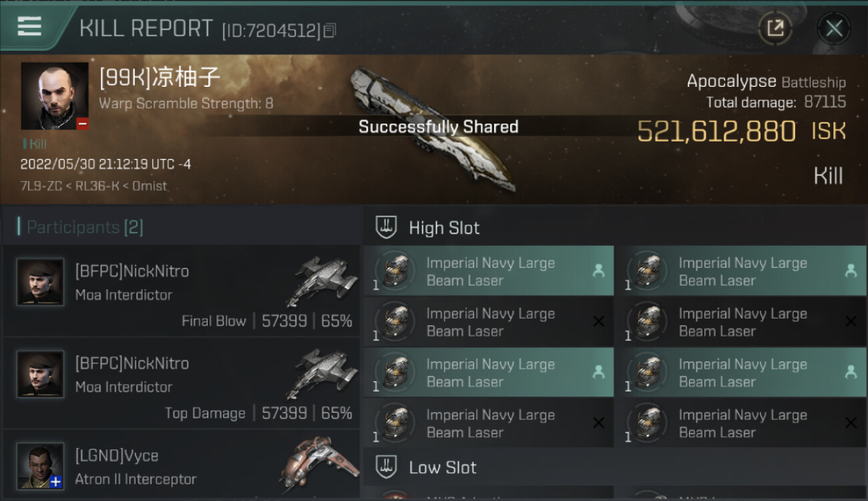Copy the kill report ID icon

(x=329, y=30)
